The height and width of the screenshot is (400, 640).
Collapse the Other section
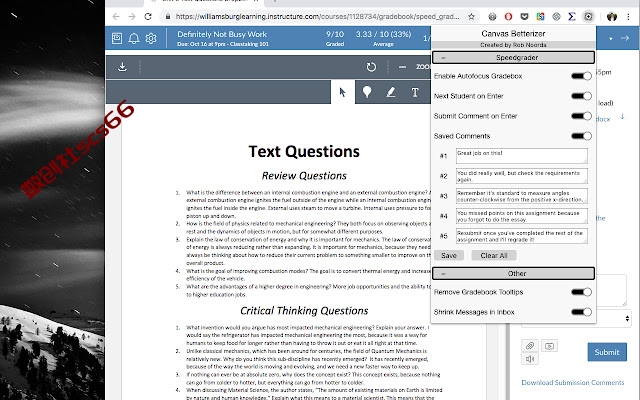point(513,273)
